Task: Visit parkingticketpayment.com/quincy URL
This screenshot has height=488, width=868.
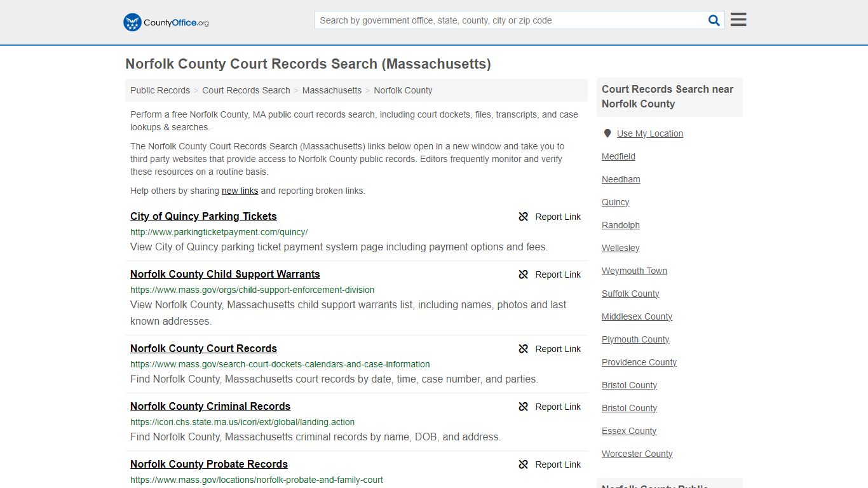Action: (219, 232)
